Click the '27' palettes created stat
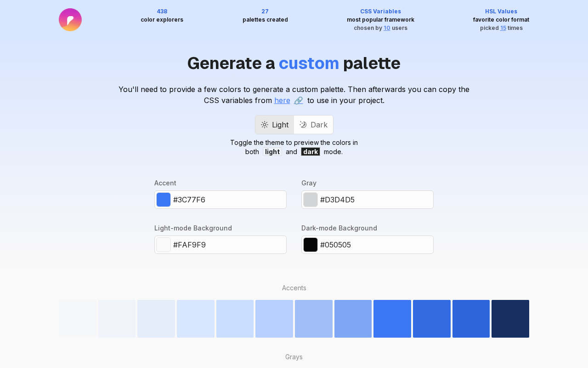This screenshot has height=368, width=588. (x=265, y=11)
